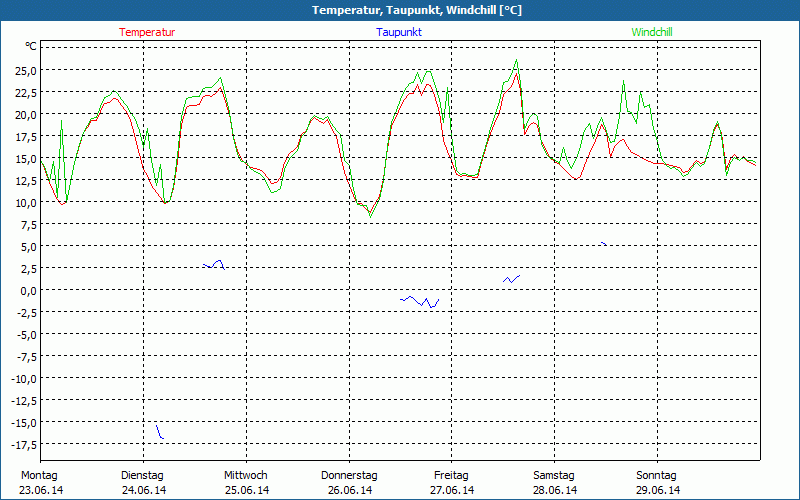Image resolution: width=800 pixels, height=500 pixels.
Task: Select the '-12,5' y-axis value
Action: [x=24, y=401]
